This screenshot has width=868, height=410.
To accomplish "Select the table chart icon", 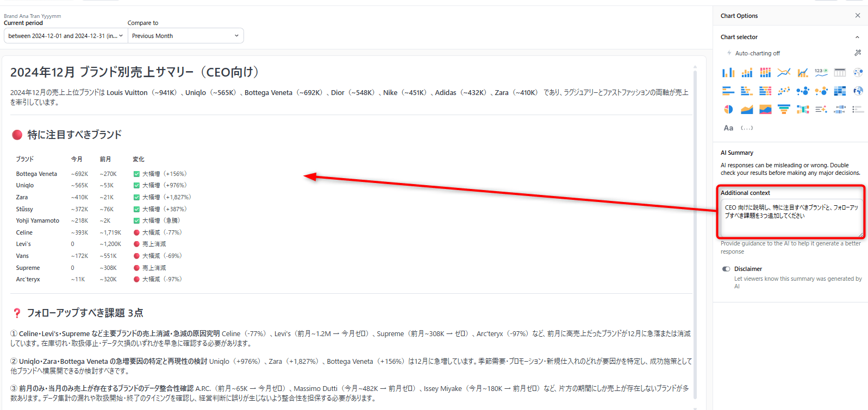I will pyautogui.click(x=840, y=72).
